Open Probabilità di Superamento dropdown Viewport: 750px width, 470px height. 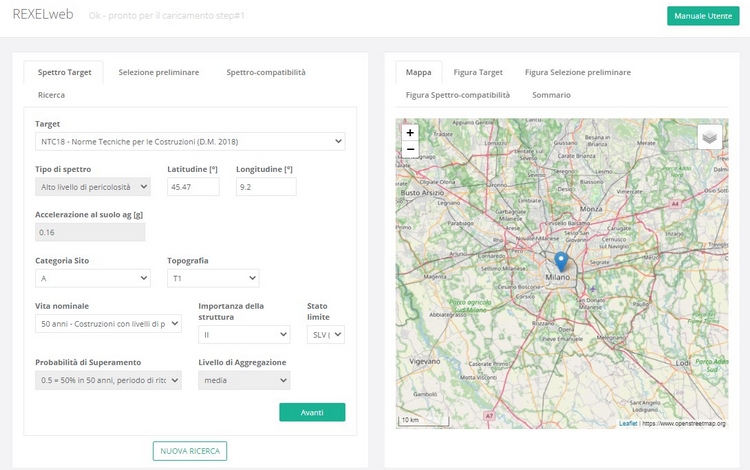point(108,380)
